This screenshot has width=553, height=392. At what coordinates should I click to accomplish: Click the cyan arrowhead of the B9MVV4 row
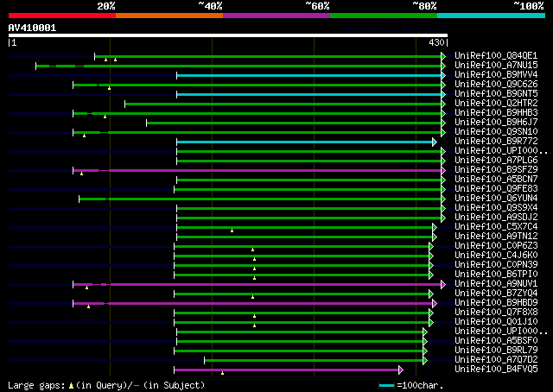point(443,75)
